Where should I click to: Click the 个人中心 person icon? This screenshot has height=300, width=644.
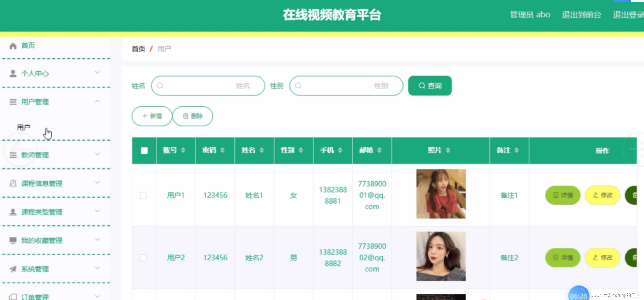13,74
